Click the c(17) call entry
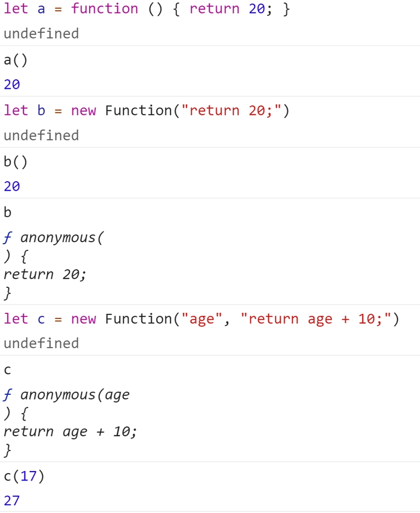This screenshot has width=420, height=513. click(24, 476)
